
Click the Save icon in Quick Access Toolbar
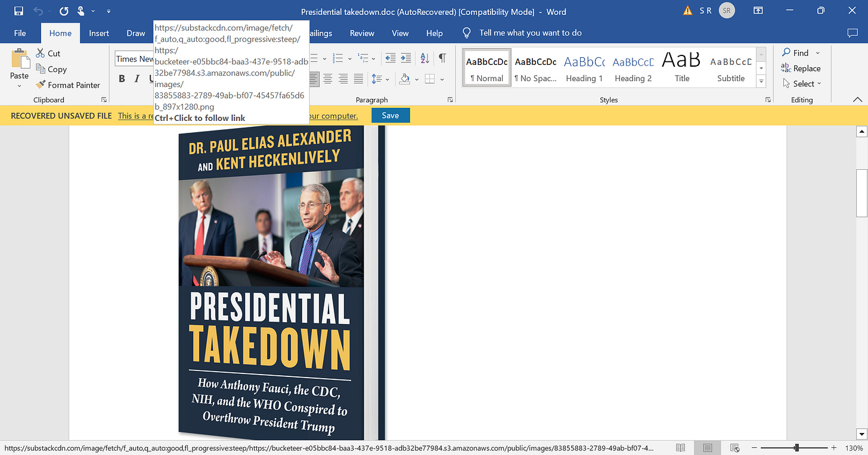point(18,11)
